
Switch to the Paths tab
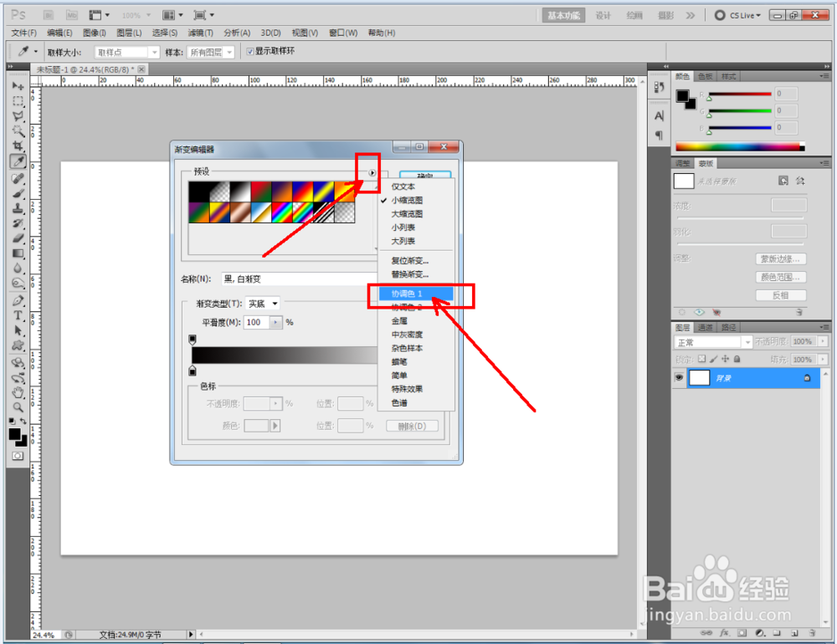coord(728,328)
